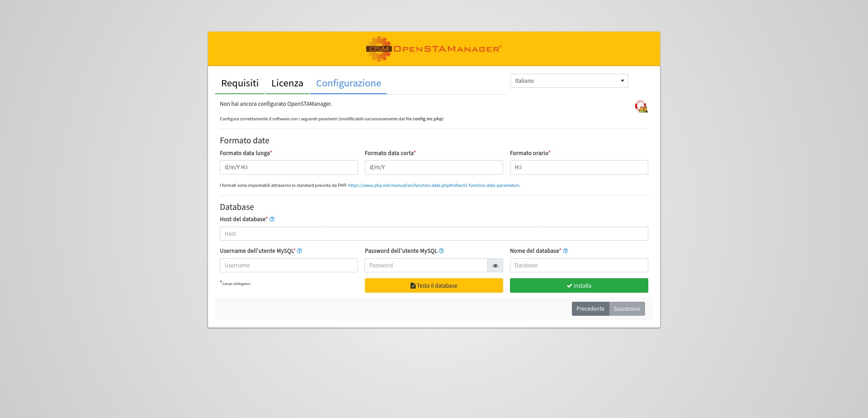Open the Italiano language dropdown
The image size is (868, 418).
pyautogui.click(x=569, y=81)
